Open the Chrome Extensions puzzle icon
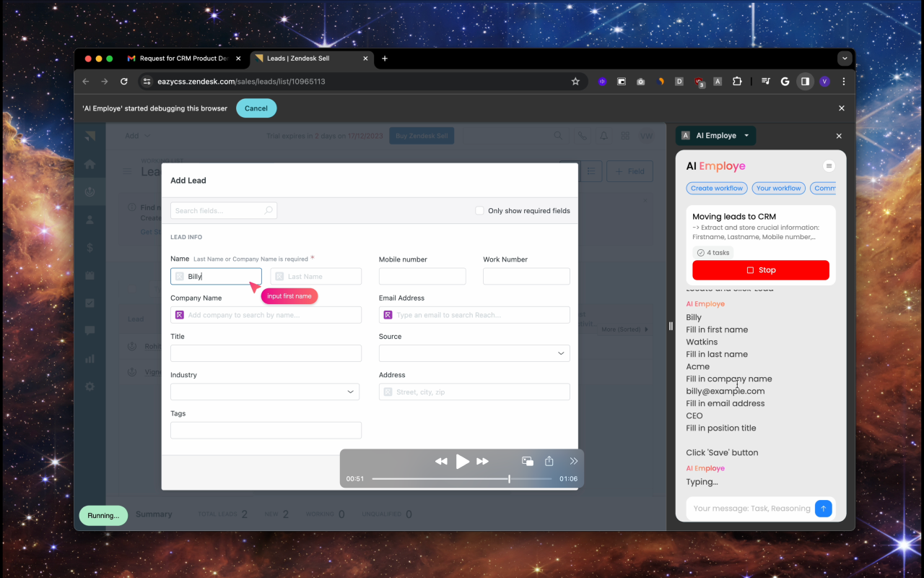Screen dimensions: 924x578 tap(737, 82)
